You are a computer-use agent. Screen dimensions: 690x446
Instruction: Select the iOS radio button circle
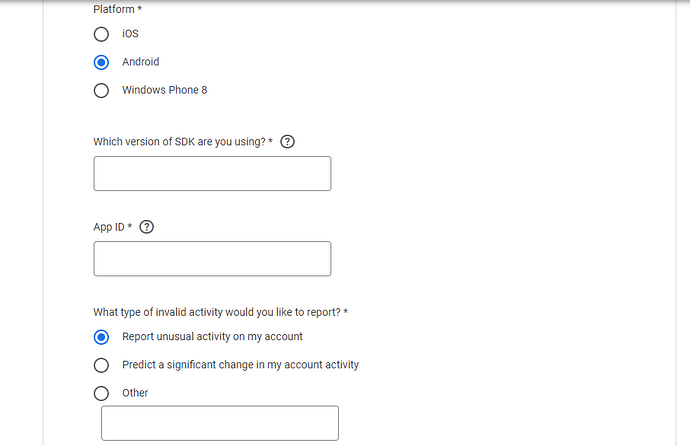click(x=101, y=34)
